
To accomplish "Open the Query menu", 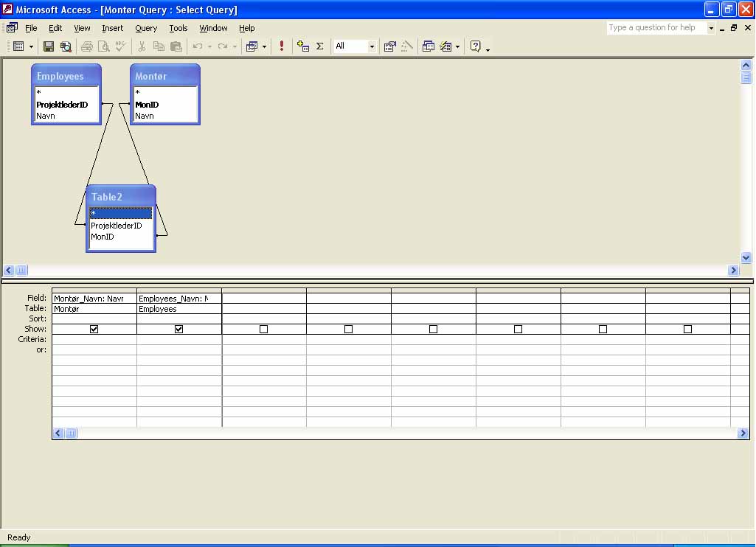I will coord(146,28).
